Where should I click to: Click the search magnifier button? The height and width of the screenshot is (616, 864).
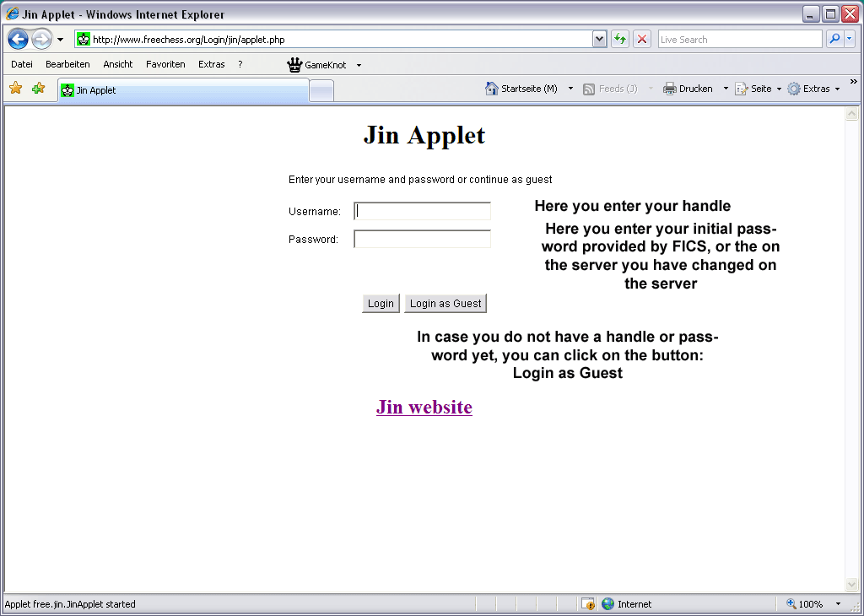(834, 39)
